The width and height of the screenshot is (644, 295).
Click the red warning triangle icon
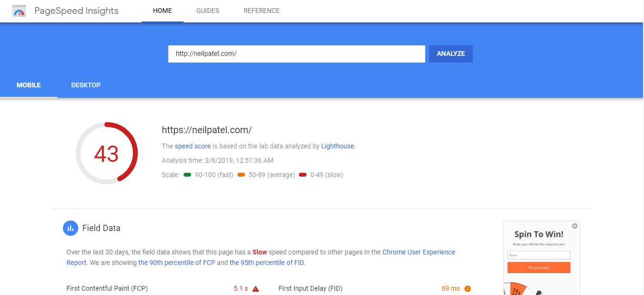[256, 288]
